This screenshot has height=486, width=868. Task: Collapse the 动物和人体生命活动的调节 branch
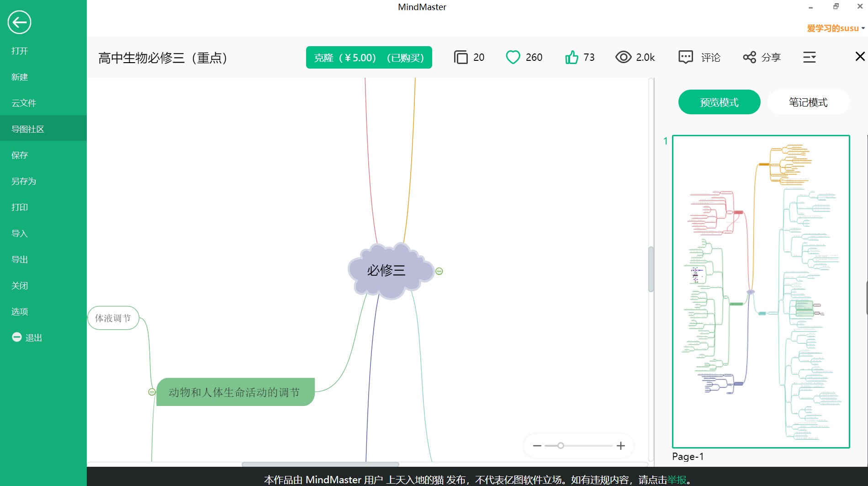point(152,392)
